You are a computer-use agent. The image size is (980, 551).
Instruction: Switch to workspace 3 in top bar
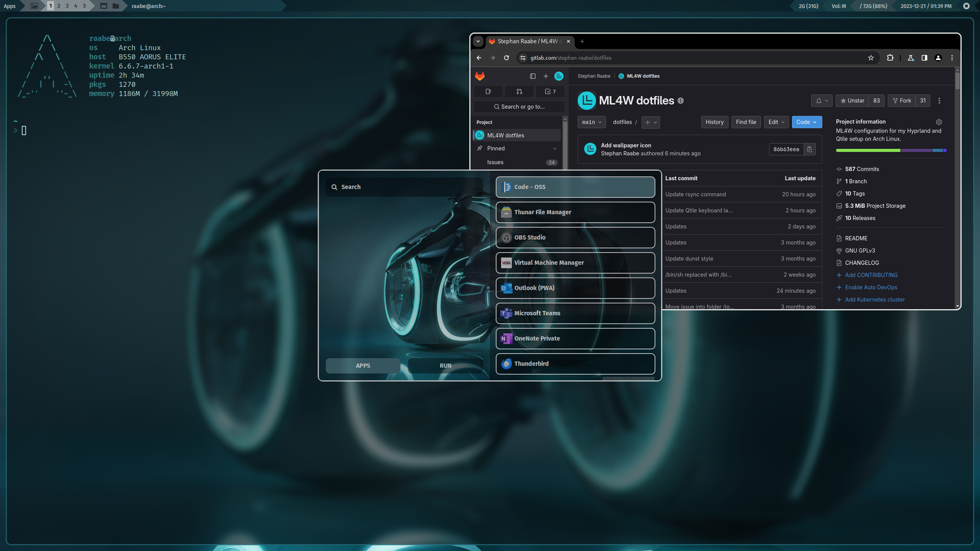click(x=67, y=6)
